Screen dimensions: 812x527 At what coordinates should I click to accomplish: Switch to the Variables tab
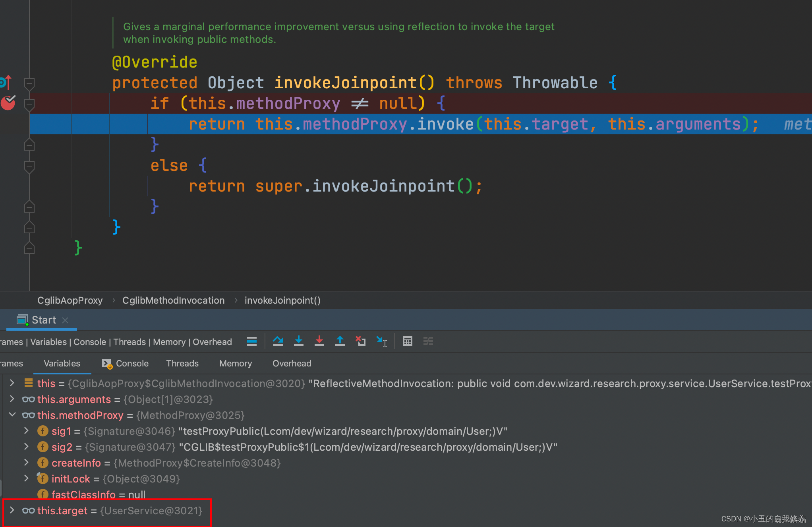(62, 363)
